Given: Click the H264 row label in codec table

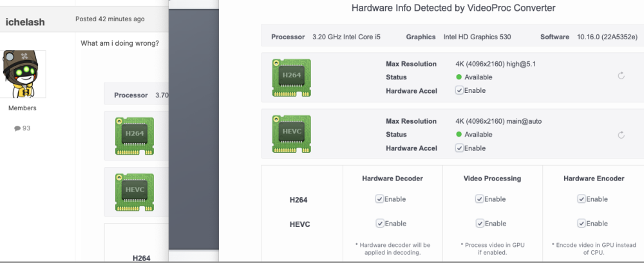Looking at the screenshot, I should click(299, 200).
